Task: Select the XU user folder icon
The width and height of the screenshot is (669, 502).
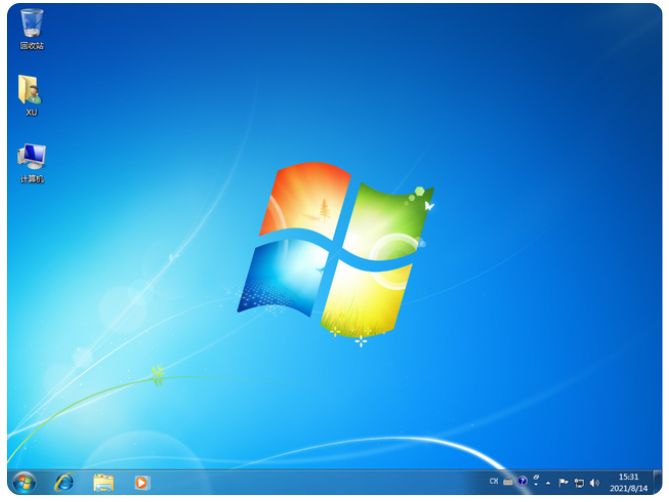Action: (30, 90)
